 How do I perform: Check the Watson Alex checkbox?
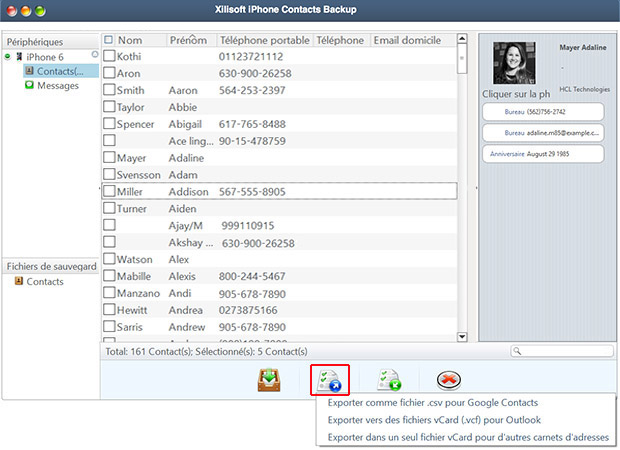[109, 259]
